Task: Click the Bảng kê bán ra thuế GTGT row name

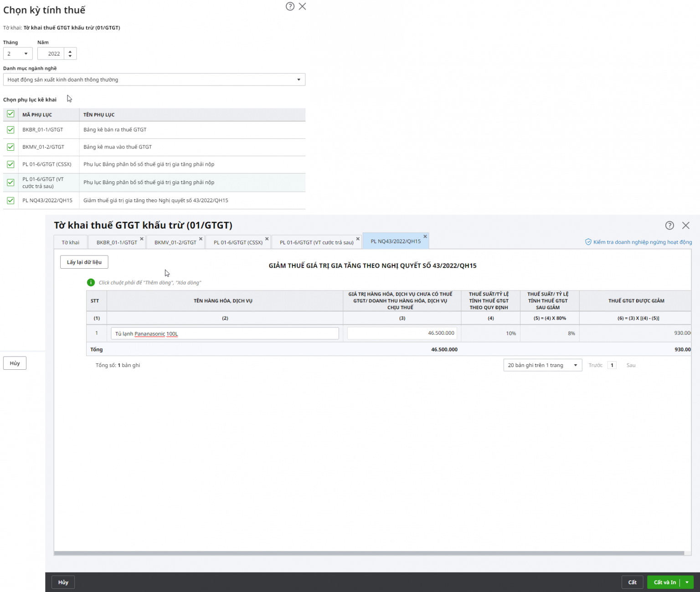Action: (x=115, y=130)
